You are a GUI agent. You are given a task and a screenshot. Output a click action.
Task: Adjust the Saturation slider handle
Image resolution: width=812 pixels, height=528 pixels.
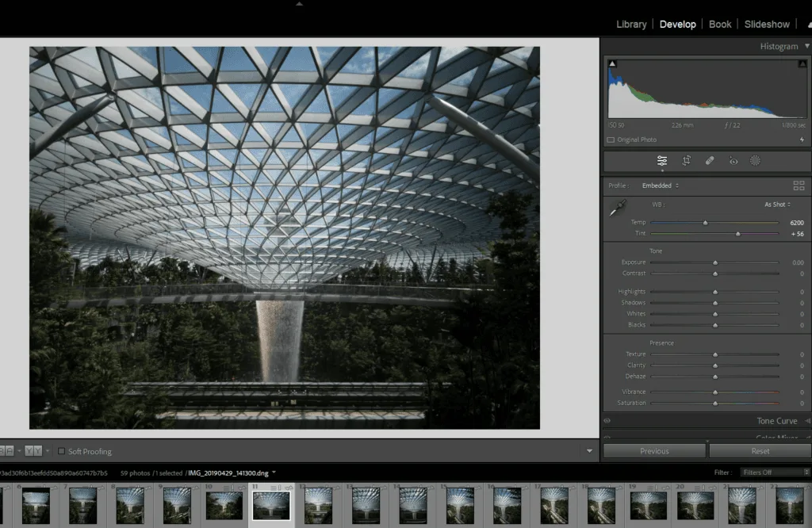click(x=715, y=404)
